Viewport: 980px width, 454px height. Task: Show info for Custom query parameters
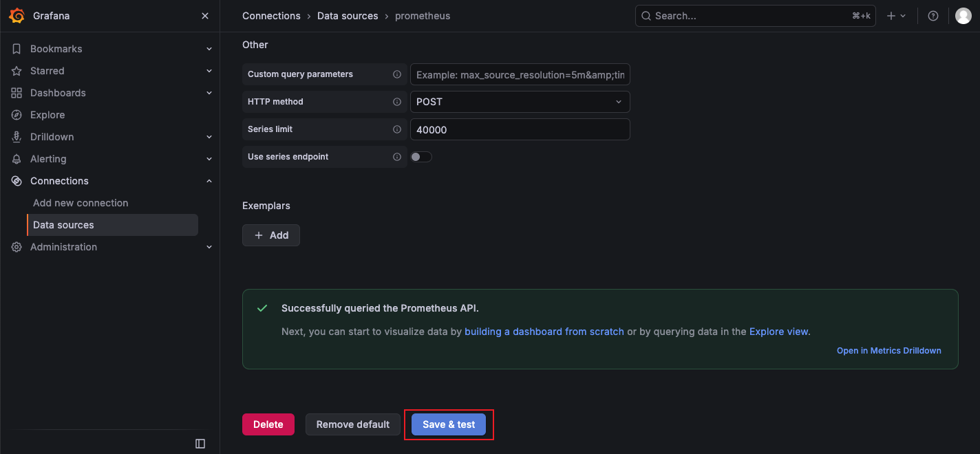(397, 74)
